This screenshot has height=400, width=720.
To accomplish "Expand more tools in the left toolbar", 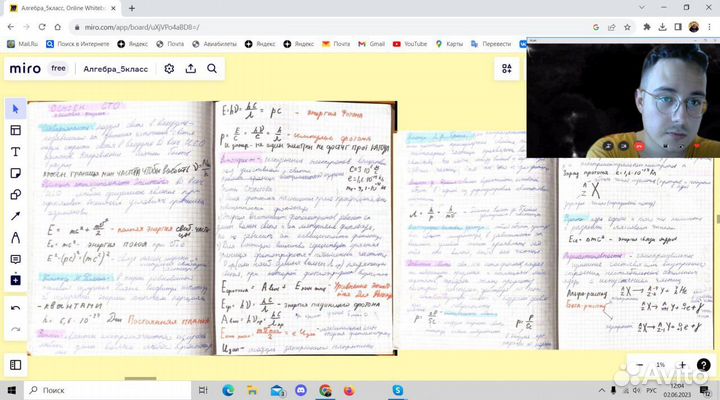I will coord(15,281).
